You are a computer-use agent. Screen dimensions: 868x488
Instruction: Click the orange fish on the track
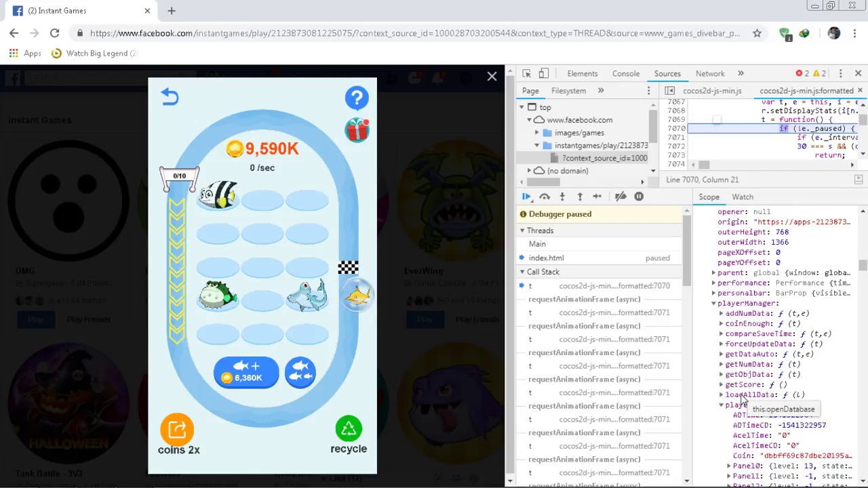[x=357, y=296]
